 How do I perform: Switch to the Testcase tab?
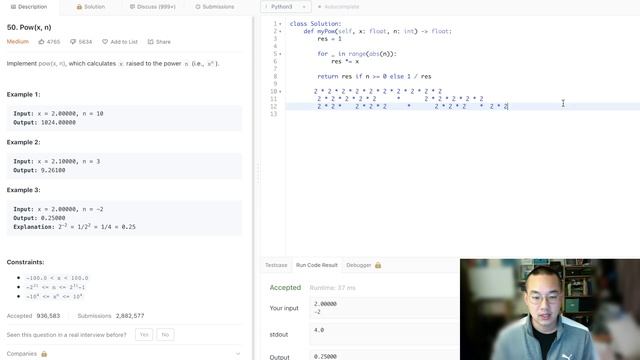coord(276,265)
